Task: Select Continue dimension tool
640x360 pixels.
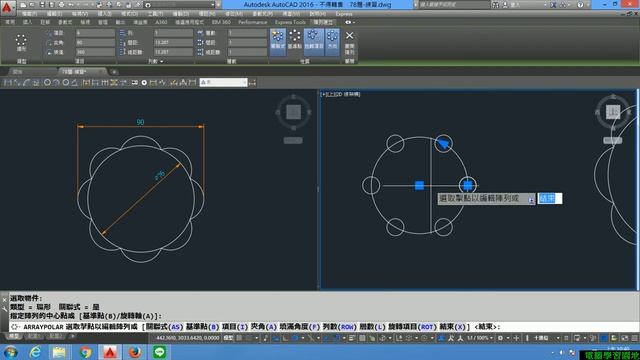Action: tap(104, 82)
